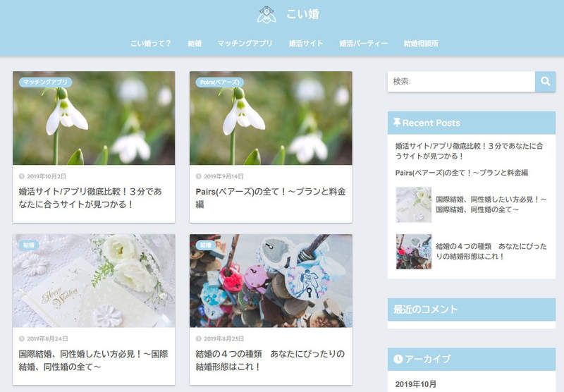564x392 pixels.
Task: Click the clock icon beside アーカイブ
Action: pos(398,359)
